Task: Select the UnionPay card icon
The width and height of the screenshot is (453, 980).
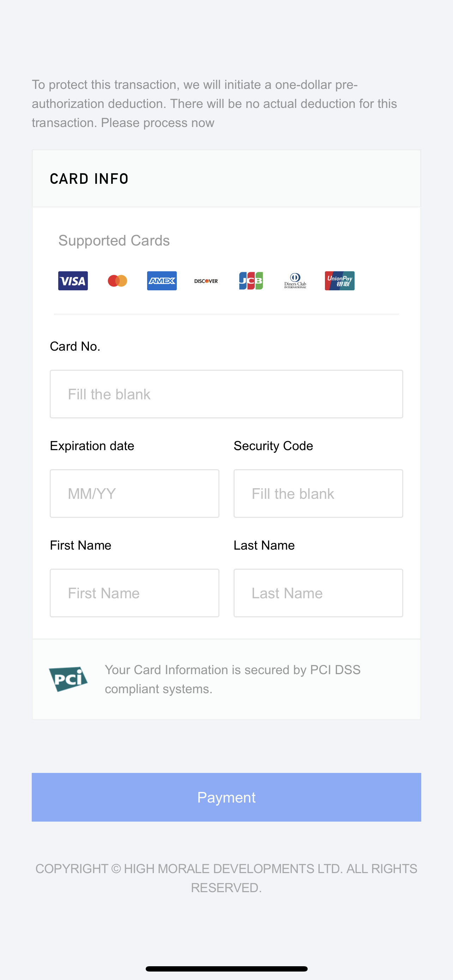Action: coord(340,281)
